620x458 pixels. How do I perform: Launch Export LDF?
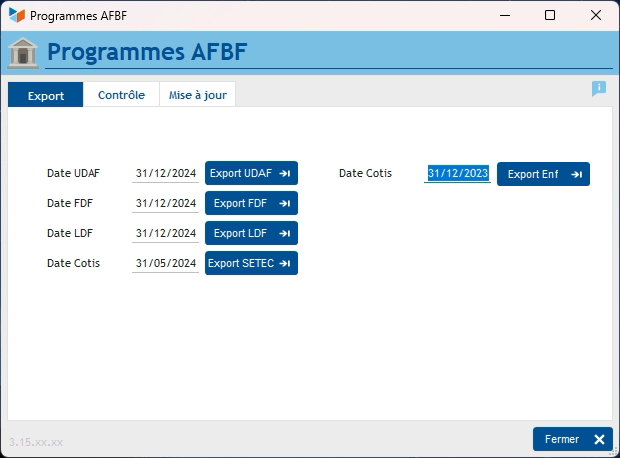click(x=251, y=233)
